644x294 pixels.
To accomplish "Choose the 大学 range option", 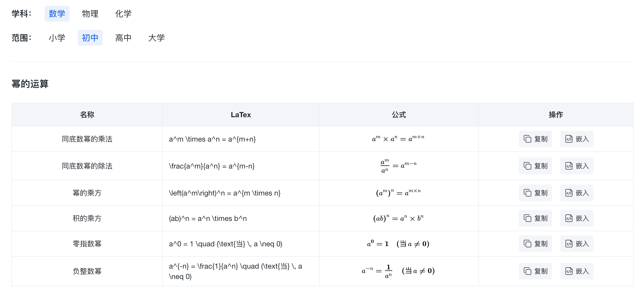I will coord(156,38).
